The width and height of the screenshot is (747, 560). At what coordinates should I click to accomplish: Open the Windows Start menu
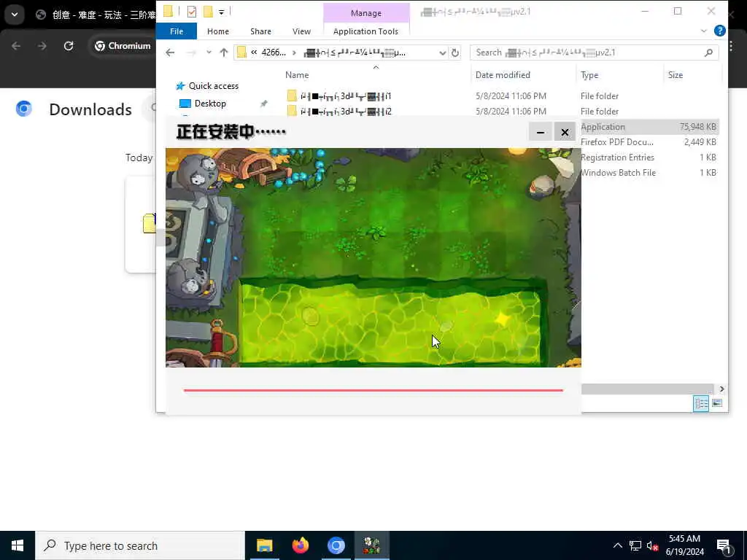coord(18,545)
